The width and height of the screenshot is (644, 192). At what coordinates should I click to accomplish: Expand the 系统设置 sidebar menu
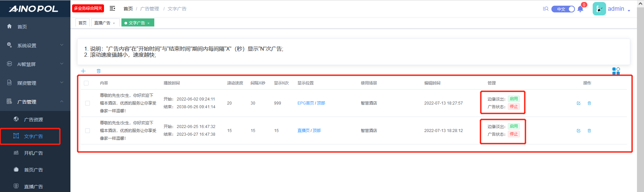35,46
